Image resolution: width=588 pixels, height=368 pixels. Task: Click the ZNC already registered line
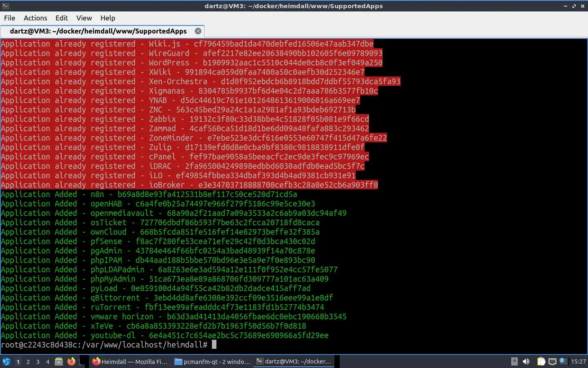(x=178, y=110)
